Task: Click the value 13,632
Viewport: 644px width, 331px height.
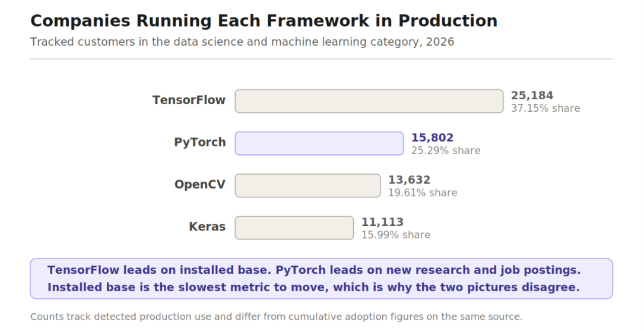Action: pyautogui.click(x=409, y=179)
